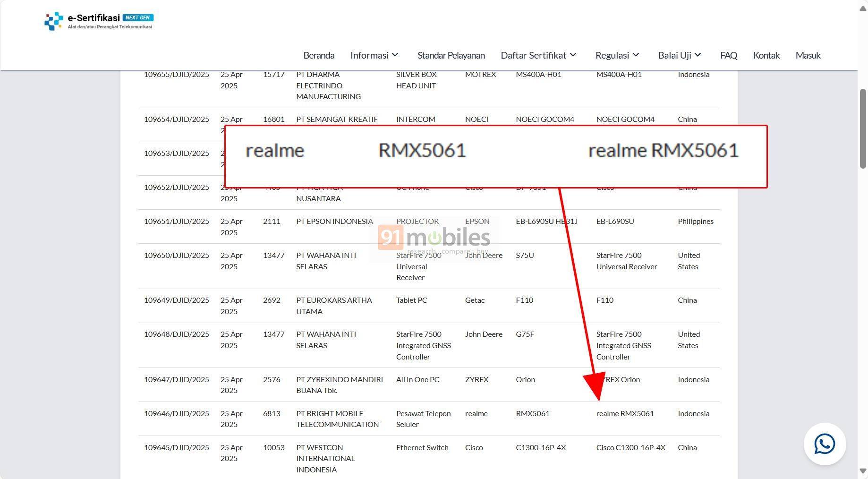Screen dimensions: 868x479
Task: Select certificate number 109654/DJID/2025
Action: tap(177, 119)
